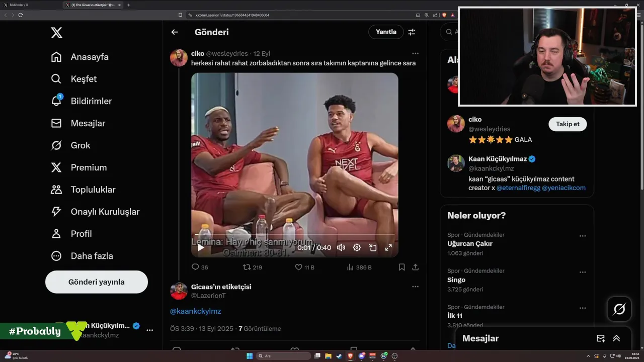Switch to Bildirimler / X browser tab
Screen dimensions: 644x362
(x=30, y=5)
